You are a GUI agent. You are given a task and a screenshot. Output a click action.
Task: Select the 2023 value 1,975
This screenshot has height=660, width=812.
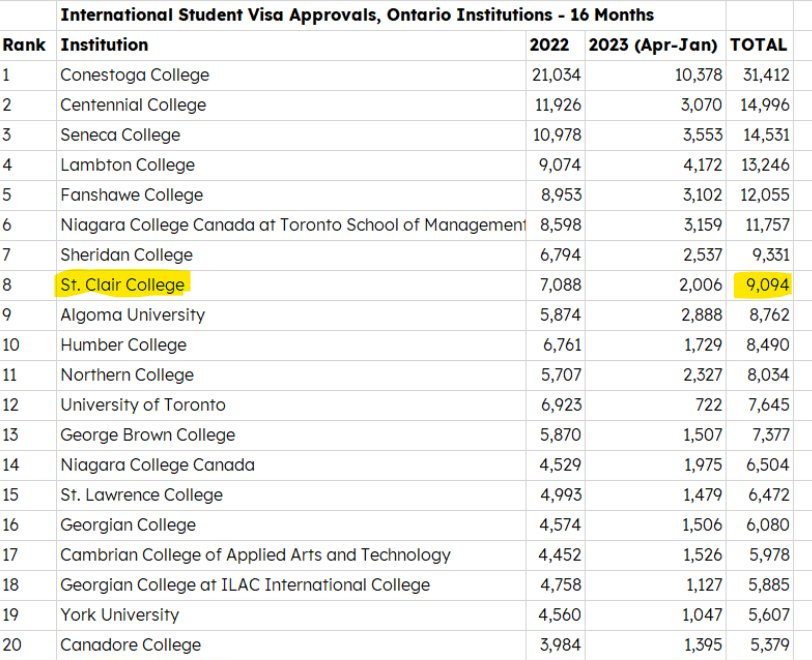coord(655,466)
